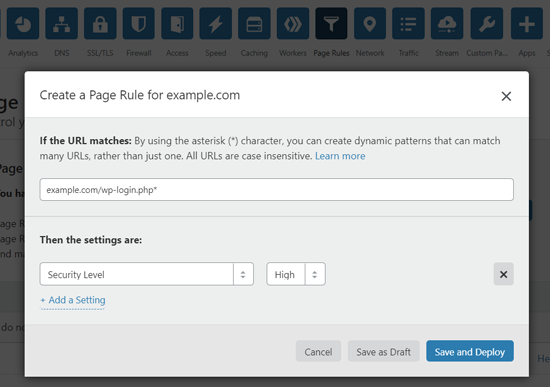Select the DNS label in navigation

[x=61, y=53]
